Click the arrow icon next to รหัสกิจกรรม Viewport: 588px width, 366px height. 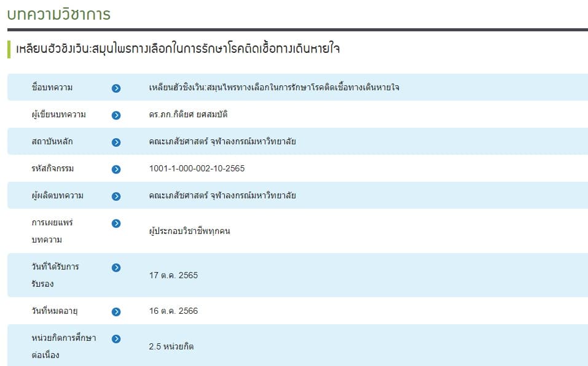tap(116, 169)
